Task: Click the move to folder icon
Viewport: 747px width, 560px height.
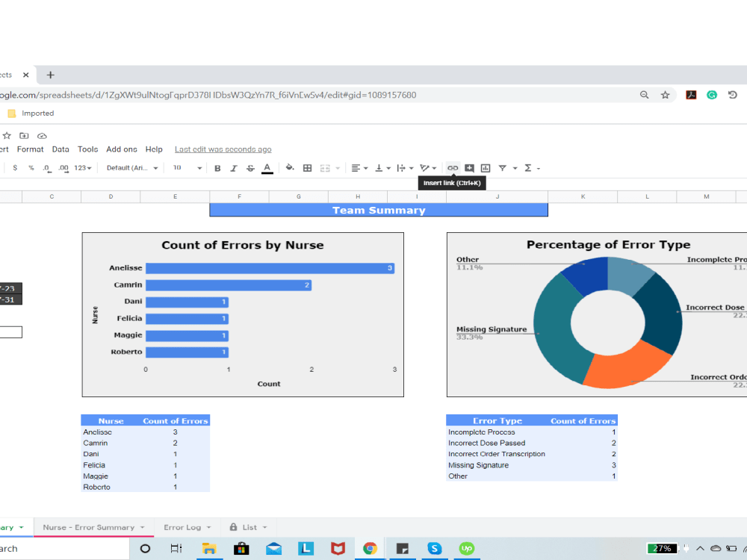Action: point(24,136)
